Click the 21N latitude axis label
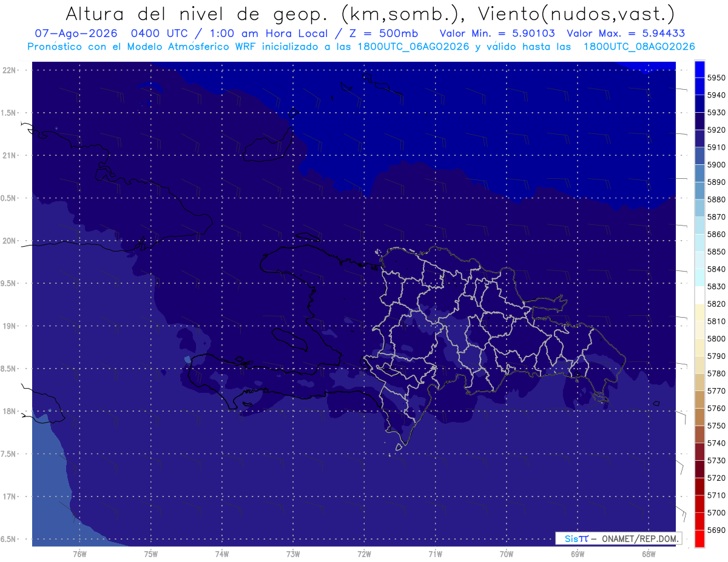 point(10,156)
